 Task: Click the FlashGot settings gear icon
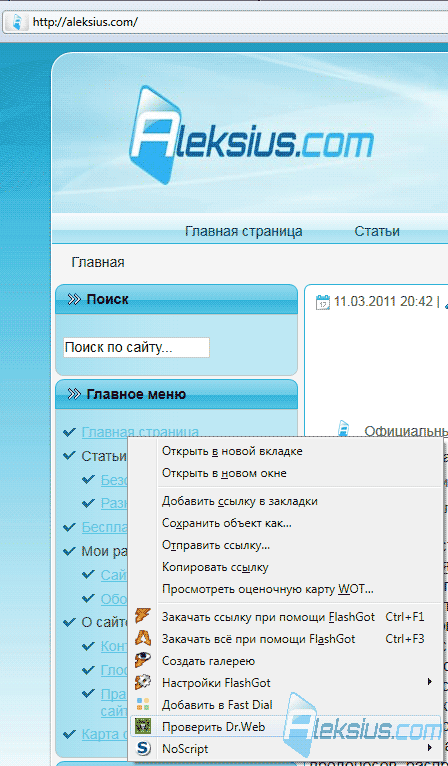point(143,682)
